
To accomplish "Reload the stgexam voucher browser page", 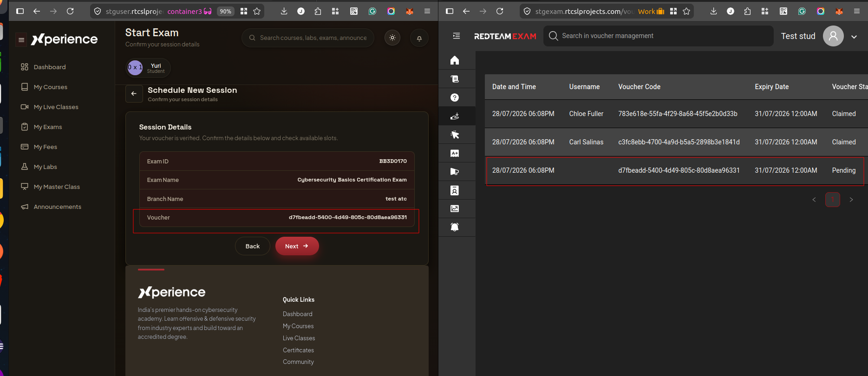I will tap(500, 11).
